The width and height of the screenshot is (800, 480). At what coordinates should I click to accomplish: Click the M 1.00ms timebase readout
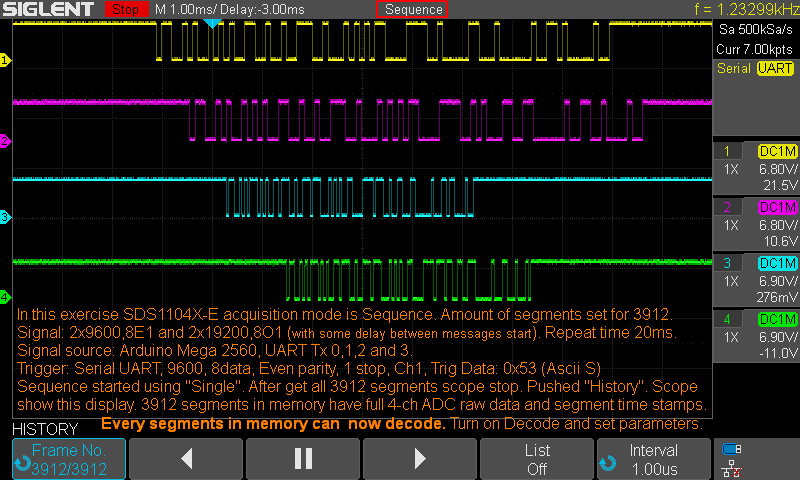tap(186, 9)
